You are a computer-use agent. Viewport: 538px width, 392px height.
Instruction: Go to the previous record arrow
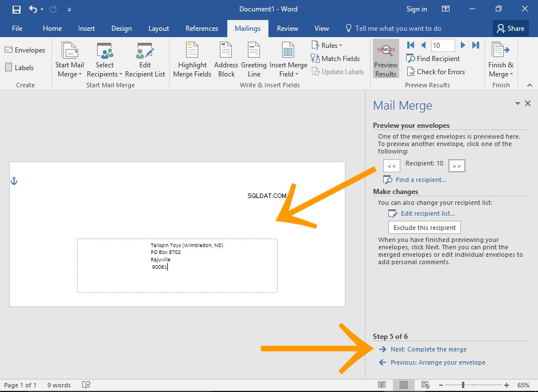[423, 45]
